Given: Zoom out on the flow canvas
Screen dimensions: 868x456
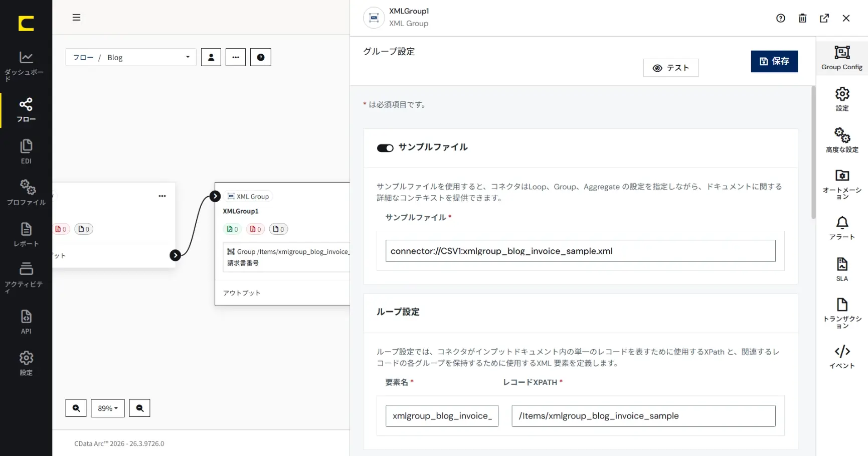Looking at the screenshot, I should click(x=140, y=408).
